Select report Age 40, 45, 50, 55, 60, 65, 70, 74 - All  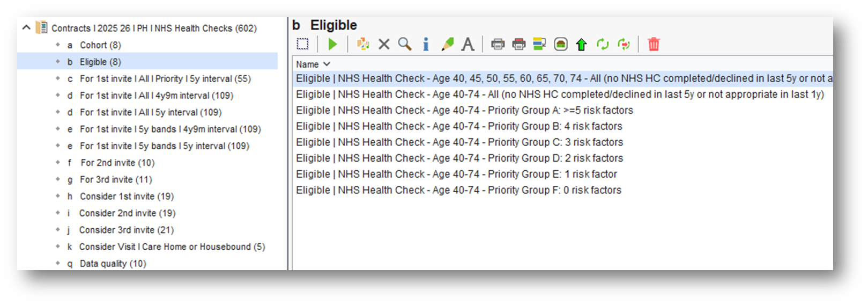coord(564,78)
